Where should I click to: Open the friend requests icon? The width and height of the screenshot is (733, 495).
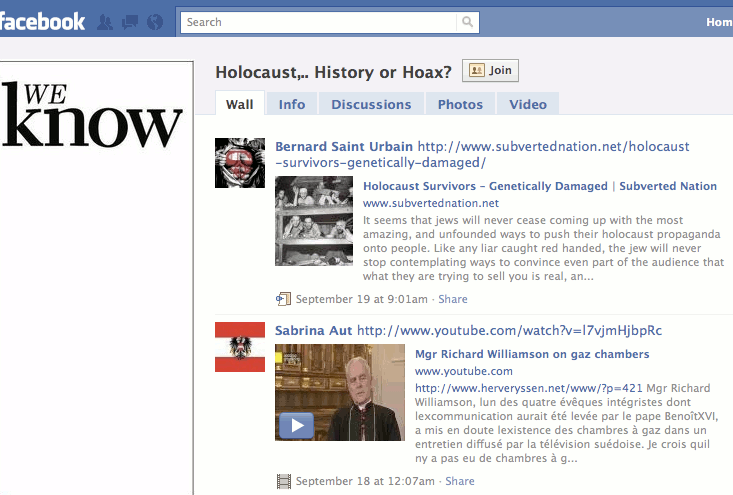(105, 22)
